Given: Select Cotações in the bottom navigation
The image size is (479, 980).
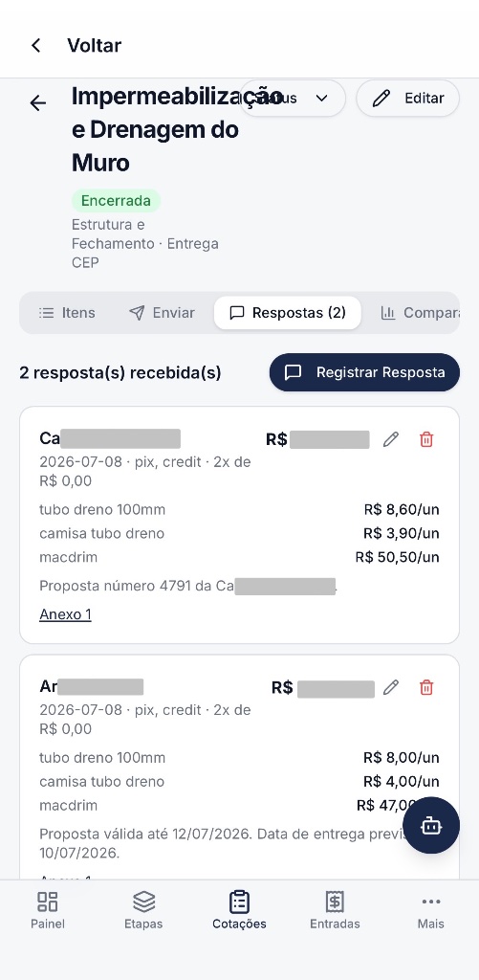Looking at the screenshot, I should [x=239, y=910].
